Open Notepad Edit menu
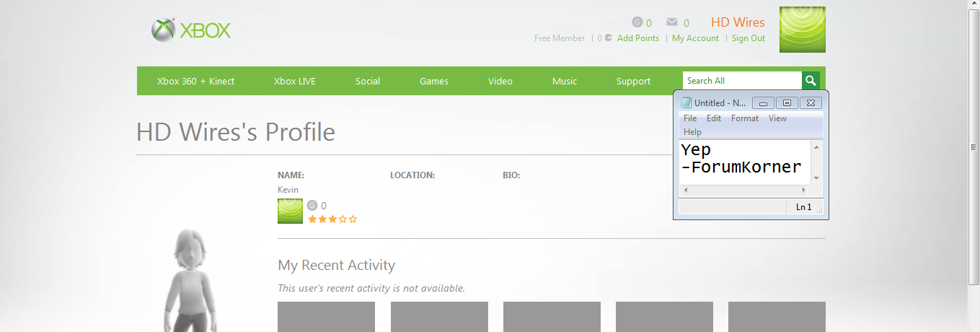The height and width of the screenshot is (332, 980). pyautogui.click(x=714, y=118)
